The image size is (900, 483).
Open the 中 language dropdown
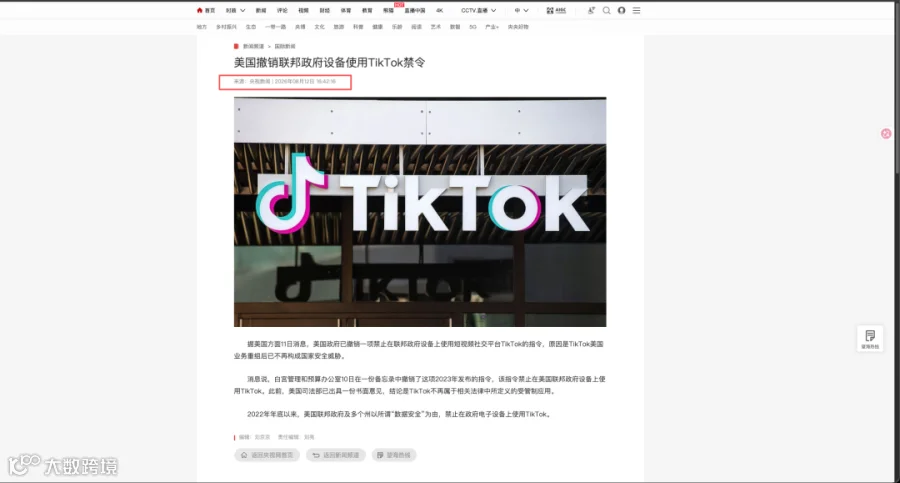click(521, 10)
